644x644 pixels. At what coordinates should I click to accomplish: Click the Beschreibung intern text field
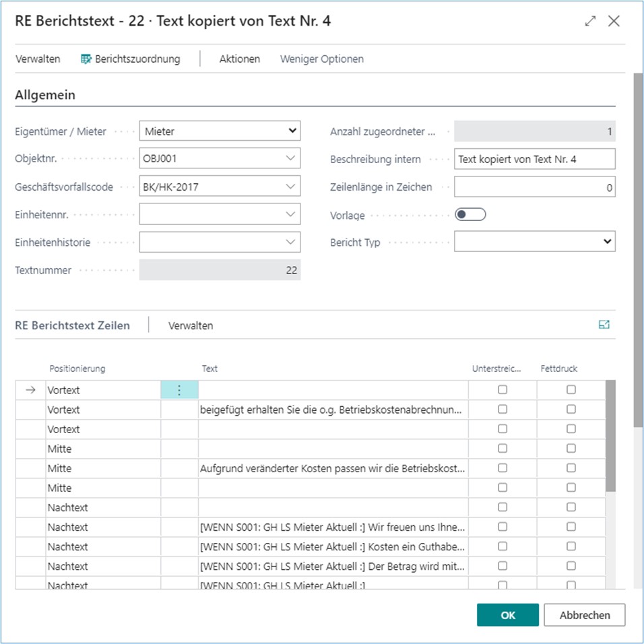[534, 159]
